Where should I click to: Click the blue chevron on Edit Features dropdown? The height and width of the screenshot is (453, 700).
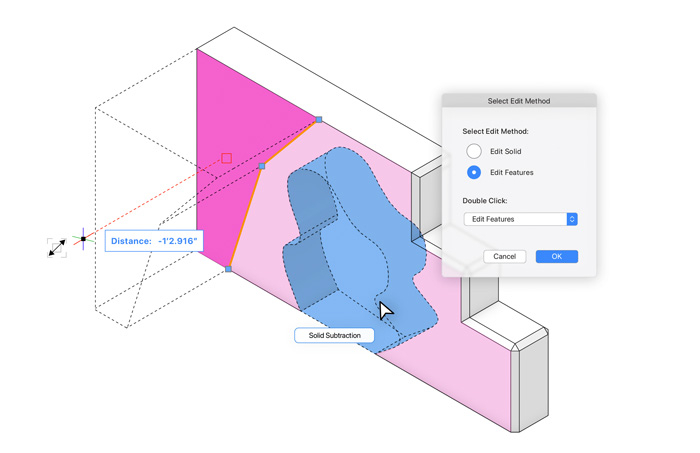pos(572,219)
